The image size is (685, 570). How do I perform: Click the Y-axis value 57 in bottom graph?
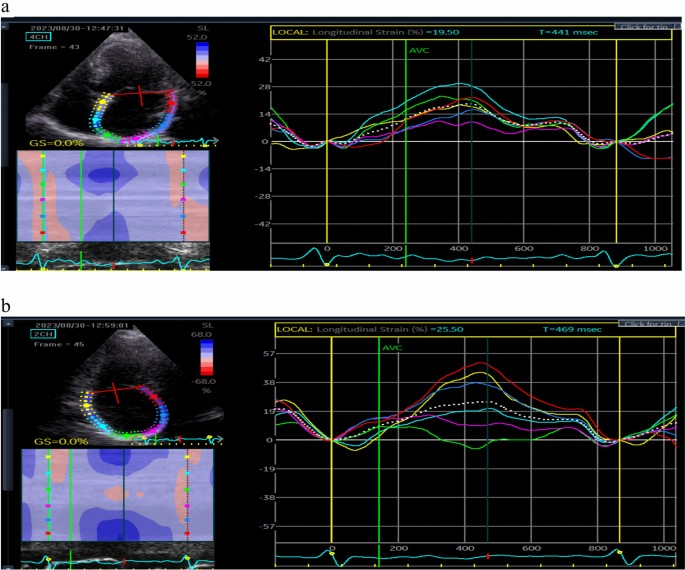tap(269, 353)
